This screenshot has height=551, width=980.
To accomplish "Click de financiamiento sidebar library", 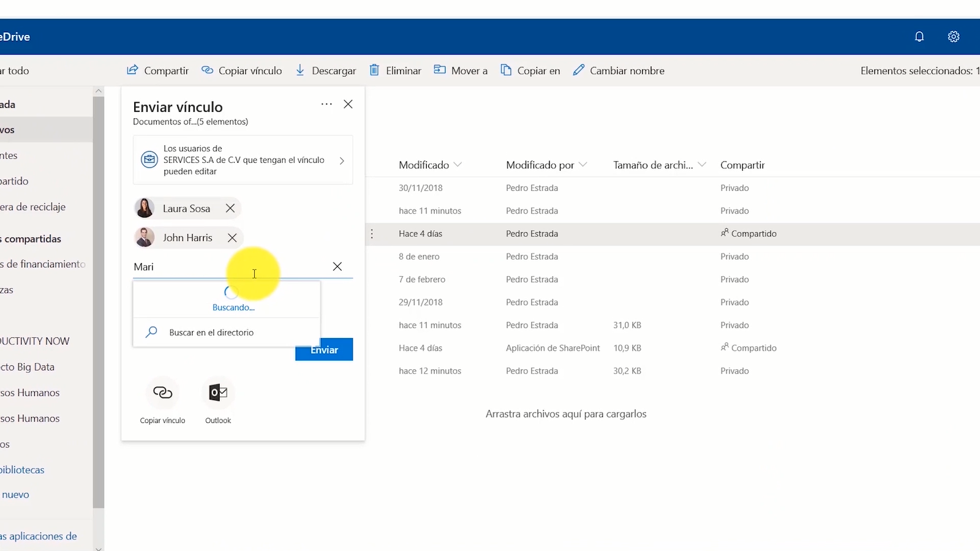I will pos(43,264).
